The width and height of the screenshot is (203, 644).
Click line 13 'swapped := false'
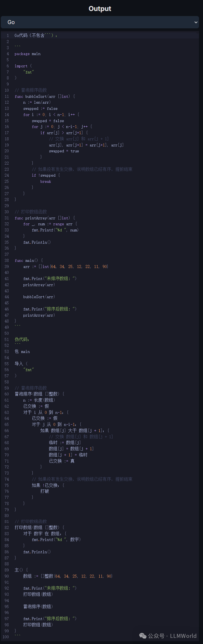point(40,108)
